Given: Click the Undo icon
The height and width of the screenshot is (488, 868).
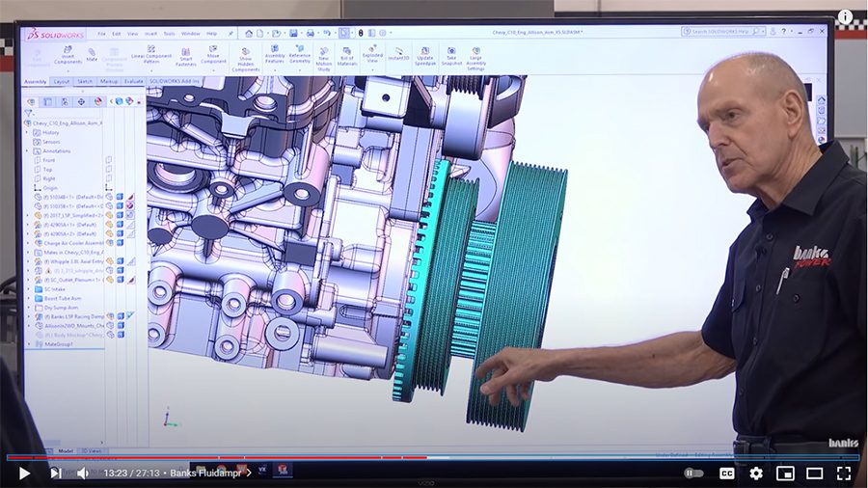Looking at the screenshot, I should click(x=327, y=33).
